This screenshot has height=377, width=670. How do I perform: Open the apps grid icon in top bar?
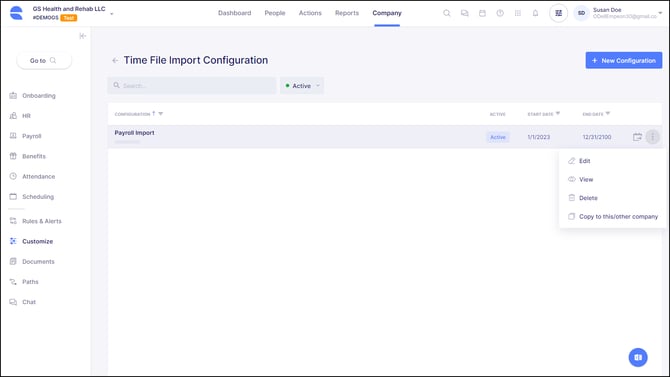pyautogui.click(x=518, y=13)
